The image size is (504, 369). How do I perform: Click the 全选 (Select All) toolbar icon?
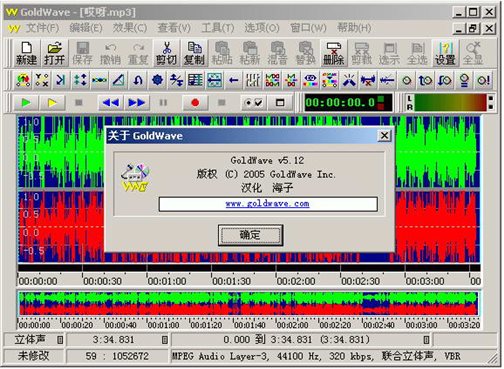[x=417, y=53]
